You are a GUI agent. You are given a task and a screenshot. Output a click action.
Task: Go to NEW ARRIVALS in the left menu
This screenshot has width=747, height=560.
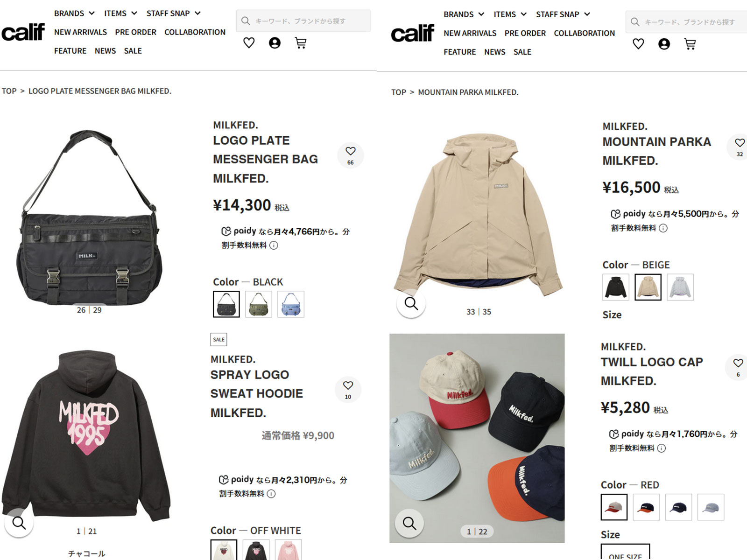(x=80, y=32)
